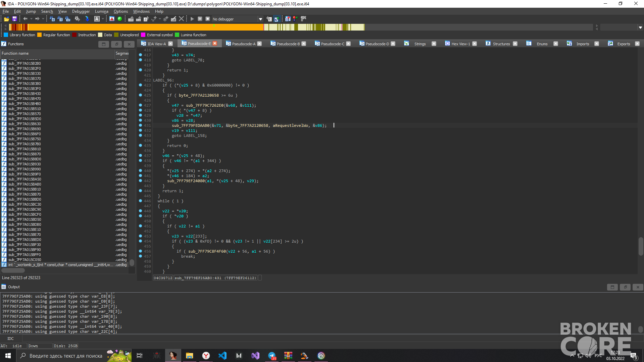
Task: Start process with the play icon
Action: (192, 19)
